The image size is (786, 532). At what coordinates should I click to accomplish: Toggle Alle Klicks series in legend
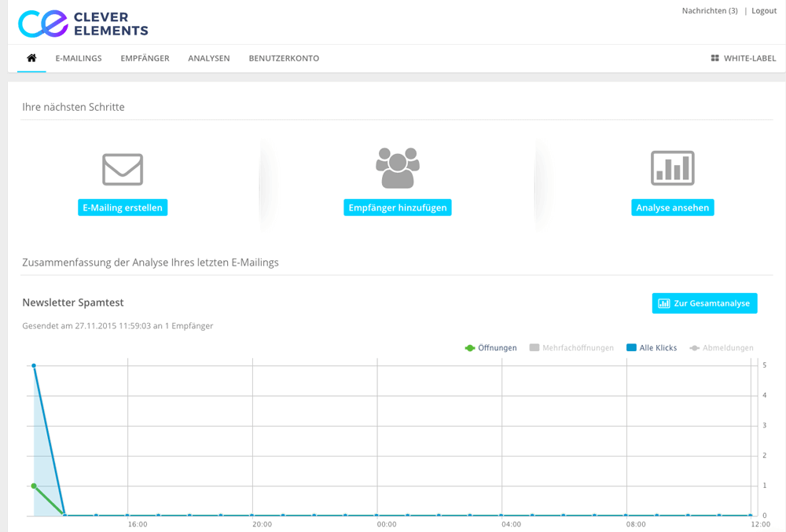pos(652,347)
